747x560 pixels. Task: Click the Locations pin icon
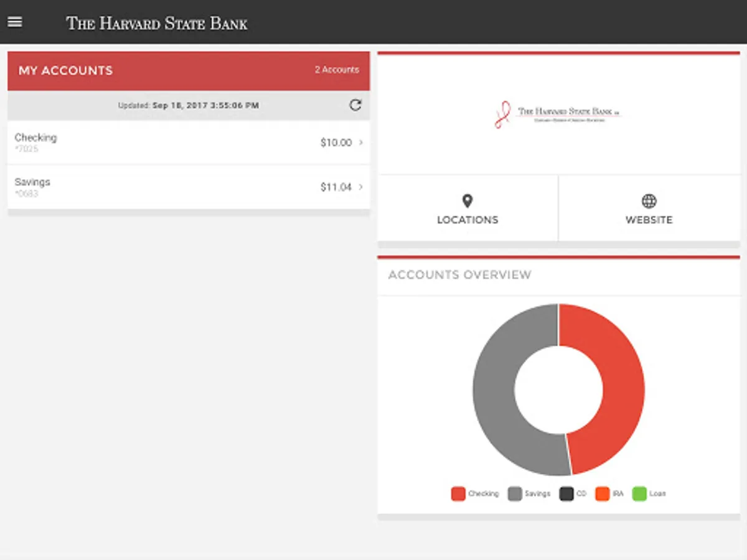467,201
